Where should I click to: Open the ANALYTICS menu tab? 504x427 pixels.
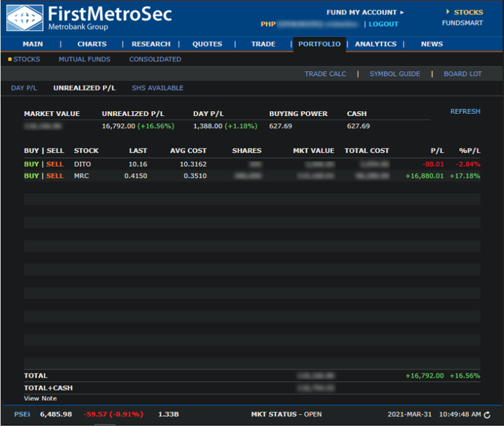coord(376,44)
